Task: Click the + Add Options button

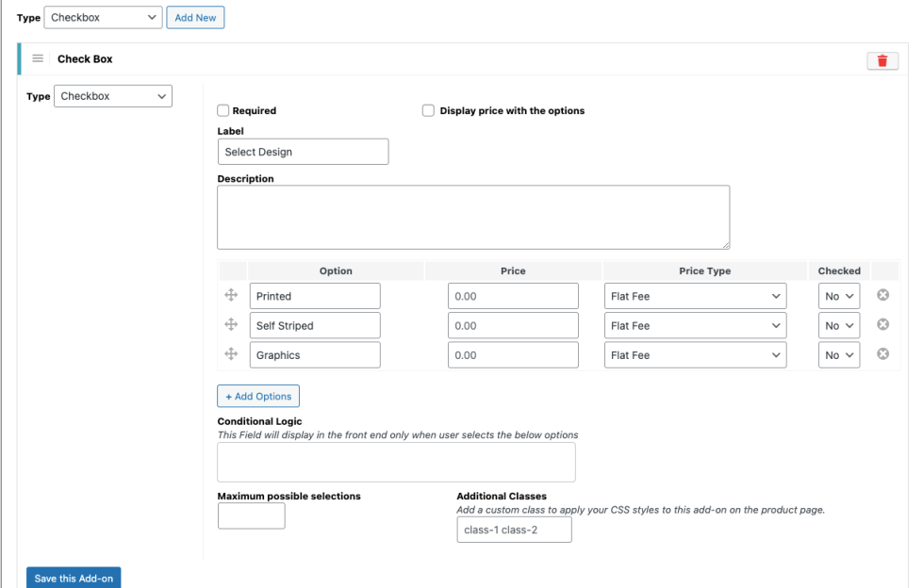Action: click(258, 396)
